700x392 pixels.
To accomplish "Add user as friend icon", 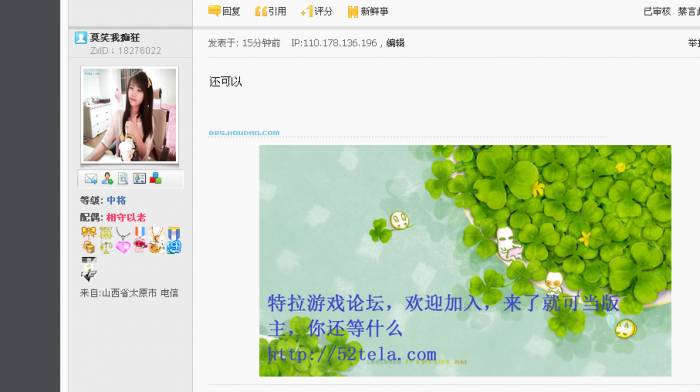I will pyautogui.click(x=107, y=179).
